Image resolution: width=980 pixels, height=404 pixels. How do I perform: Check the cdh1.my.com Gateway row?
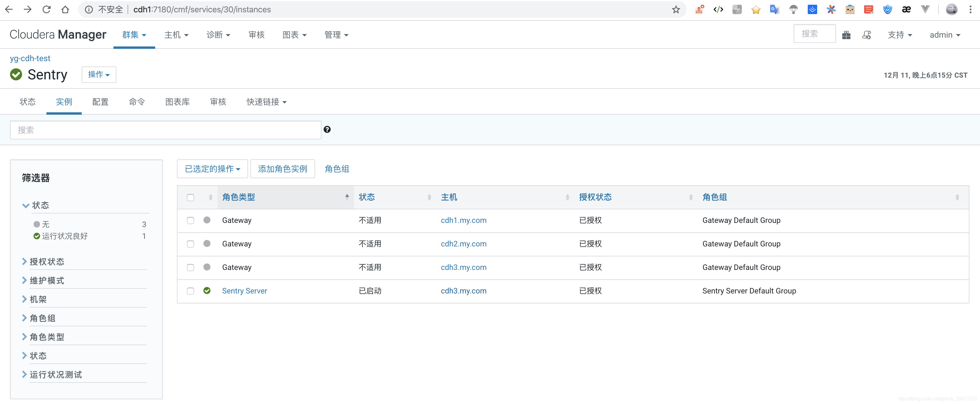tap(190, 221)
